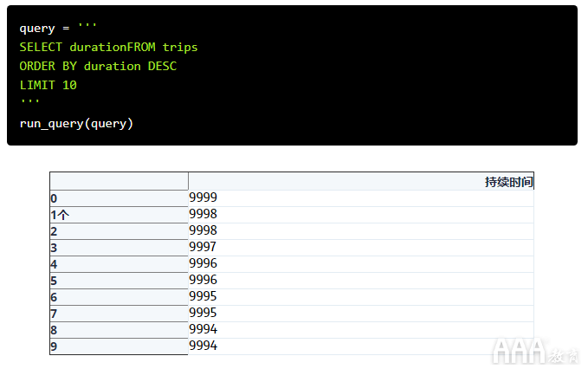Select row index 2 cell

55,231
